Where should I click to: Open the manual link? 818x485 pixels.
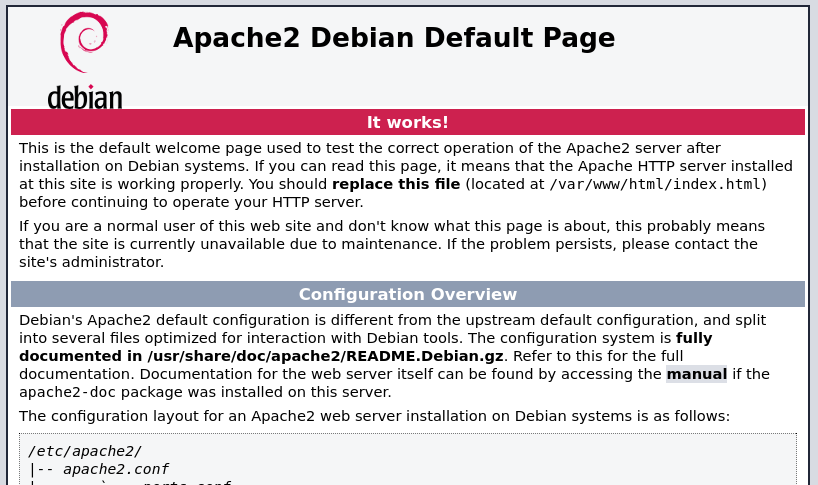[696, 374]
